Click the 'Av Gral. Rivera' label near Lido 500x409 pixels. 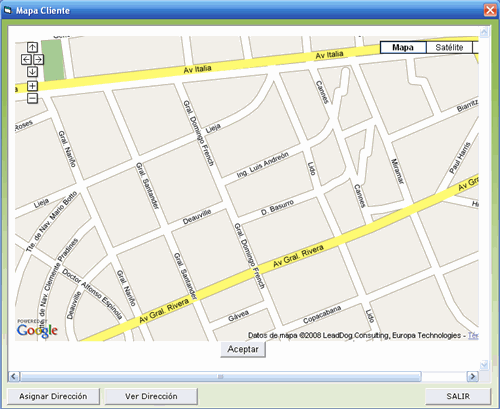coord(298,256)
